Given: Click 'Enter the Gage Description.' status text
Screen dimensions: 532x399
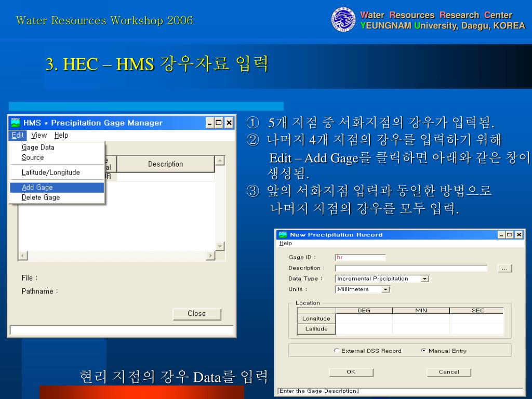Looking at the screenshot, I should point(318,391).
